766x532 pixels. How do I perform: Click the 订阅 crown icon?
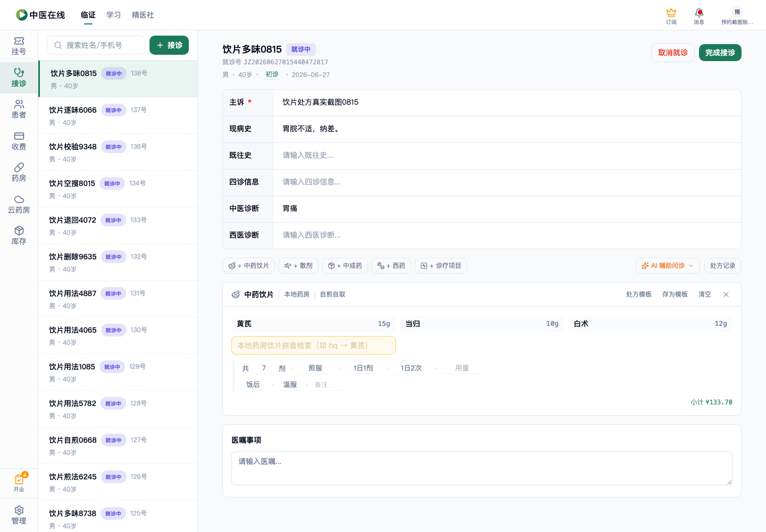coord(671,16)
